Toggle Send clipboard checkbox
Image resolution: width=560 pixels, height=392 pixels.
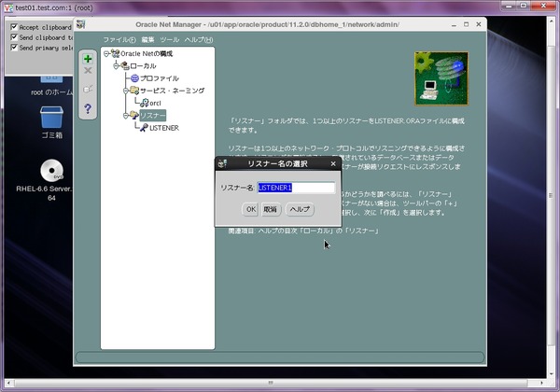pos(14,37)
